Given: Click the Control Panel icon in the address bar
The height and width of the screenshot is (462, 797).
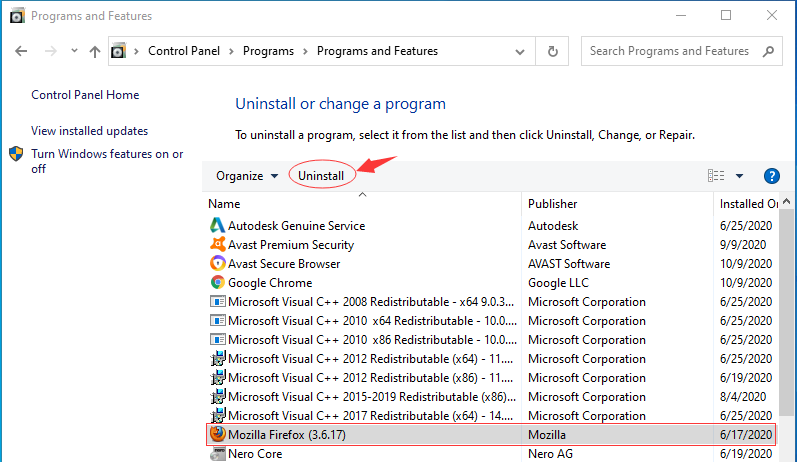Looking at the screenshot, I should 118,51.
